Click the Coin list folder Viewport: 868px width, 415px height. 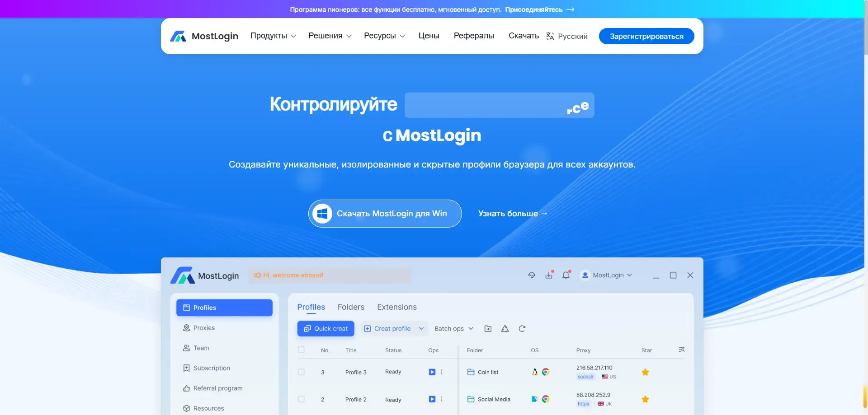(x=482, y=372)
